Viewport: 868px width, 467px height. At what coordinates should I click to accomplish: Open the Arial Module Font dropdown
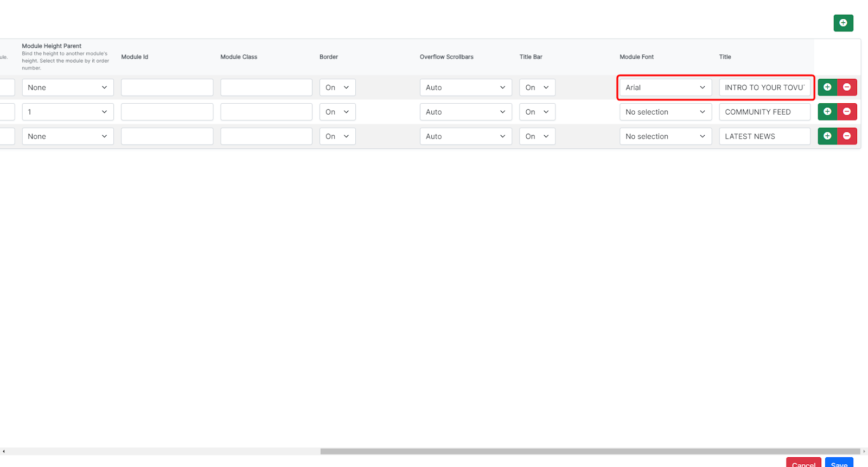tap(666, 87)
